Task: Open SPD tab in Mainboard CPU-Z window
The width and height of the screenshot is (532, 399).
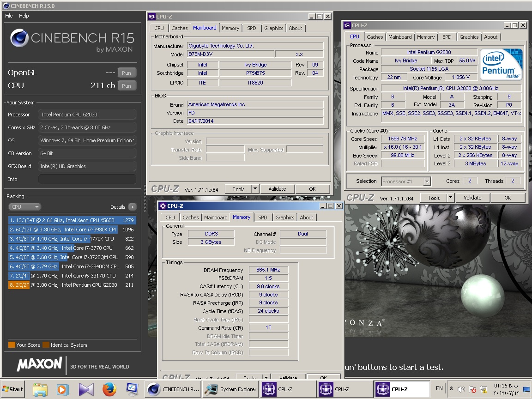Action: point(251,28)
